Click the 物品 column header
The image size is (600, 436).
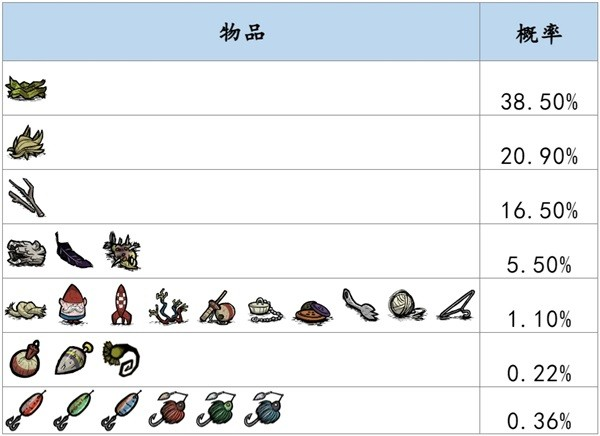[x=241, y=32]
